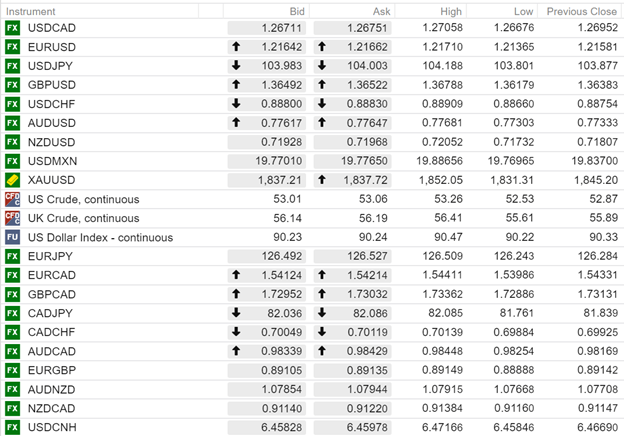Viewport: 624px width, 436px height.
Task: Click the CFD icon beside UK Crude
Action: (x=12, y=218)
